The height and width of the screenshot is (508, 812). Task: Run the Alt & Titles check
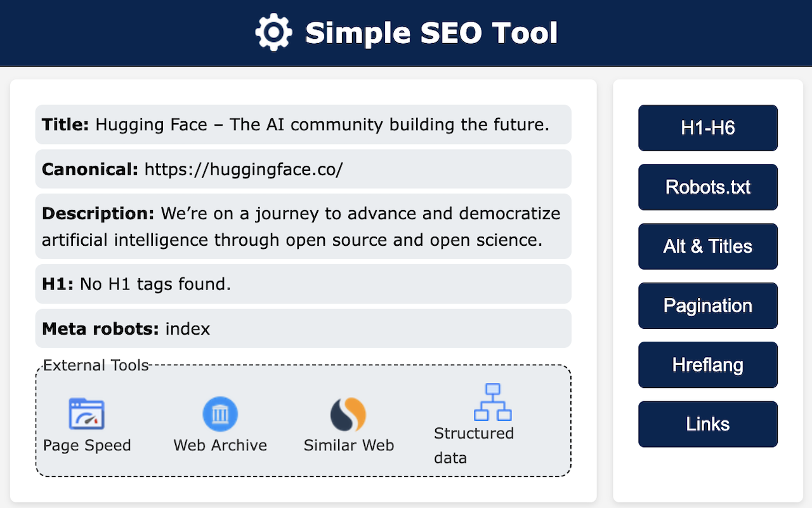[707, 246]
